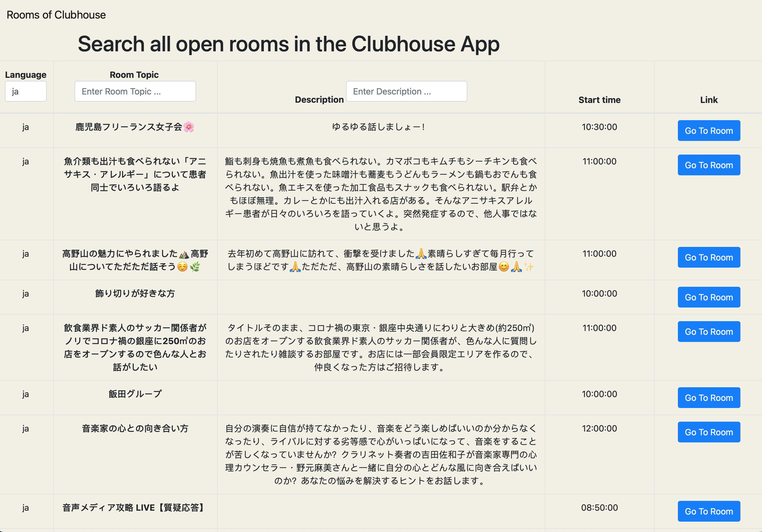This screenshot has width=762, height=532.
Task: Click the Language column header label
Action: (26, 75)
